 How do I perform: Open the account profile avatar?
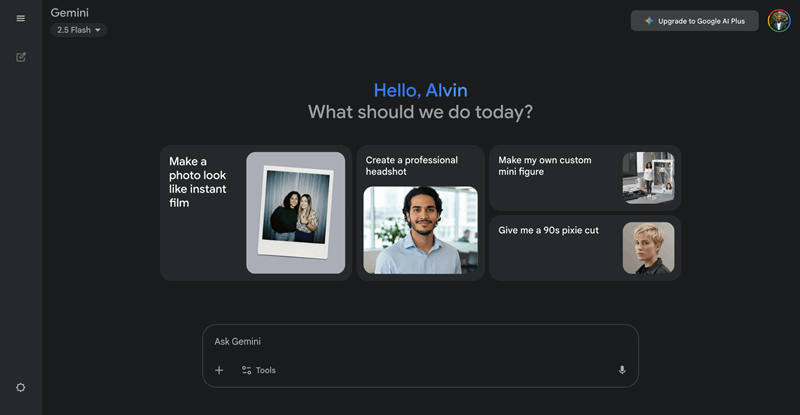pos(779,20)
